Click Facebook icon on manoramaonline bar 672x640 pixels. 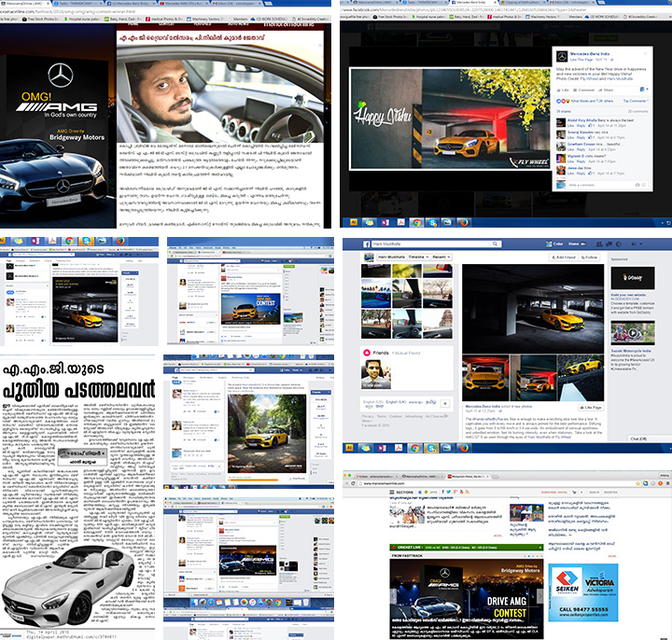[442, 492]
